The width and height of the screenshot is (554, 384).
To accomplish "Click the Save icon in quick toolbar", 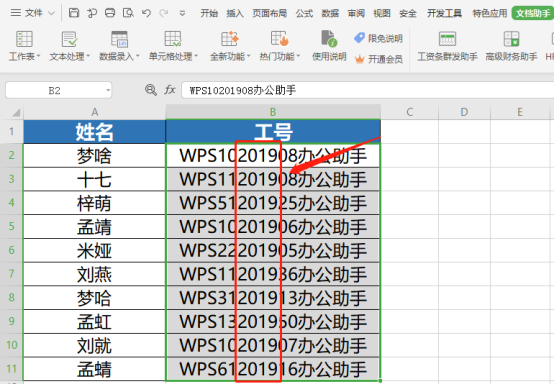I will [74, 13].
